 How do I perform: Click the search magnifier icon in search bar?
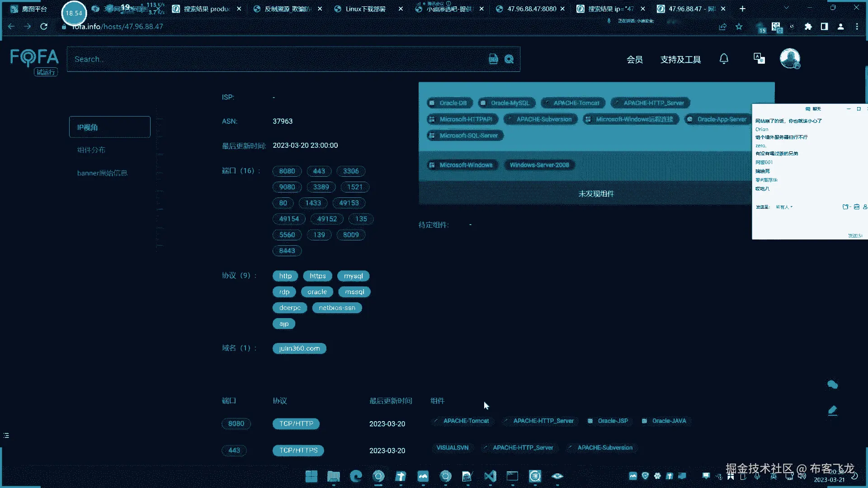(509, 59)
